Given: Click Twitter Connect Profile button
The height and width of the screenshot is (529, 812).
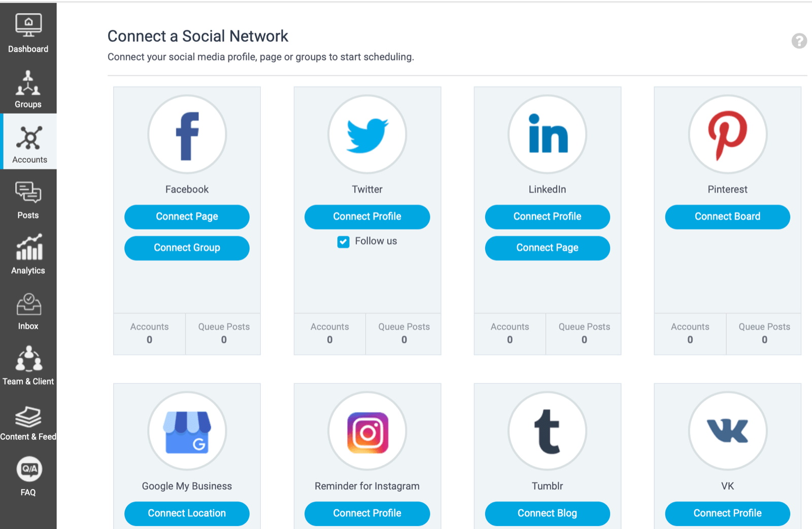Looking at the screenshot, I should point(367,217).
